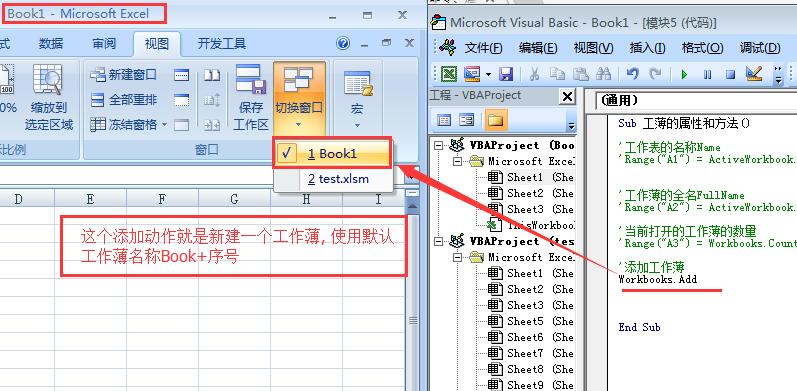Toggle Synchronous Scrolling icon in ribbon

[212, 100]
